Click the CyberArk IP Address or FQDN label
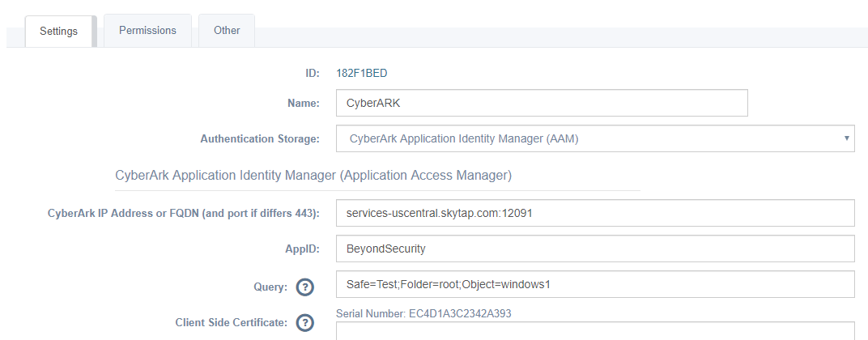The height and width of the screenshot is (340, 868). [x=184, y=214]
